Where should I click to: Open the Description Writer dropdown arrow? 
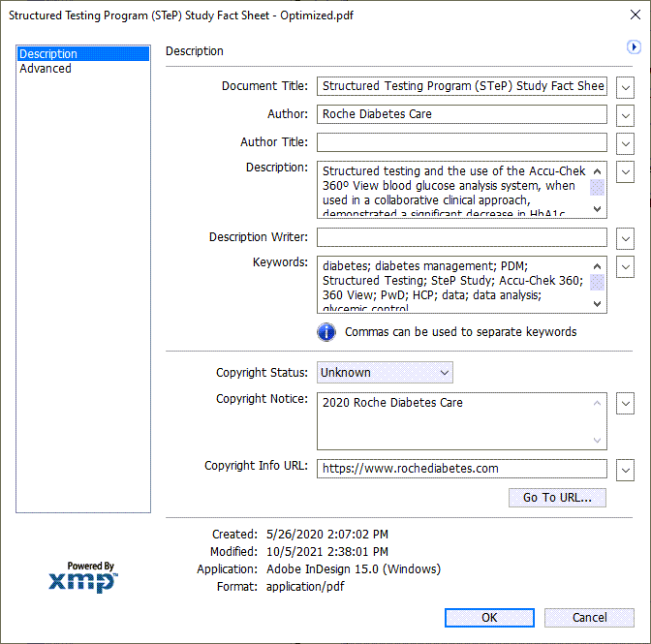pyautogui.click(x=625, y=238)
